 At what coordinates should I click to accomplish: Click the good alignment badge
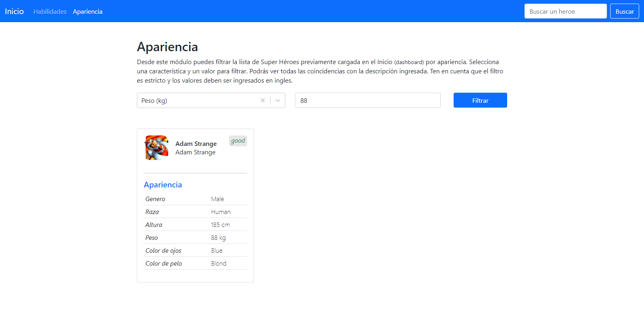pyautogui.click(x=238, y=141)
